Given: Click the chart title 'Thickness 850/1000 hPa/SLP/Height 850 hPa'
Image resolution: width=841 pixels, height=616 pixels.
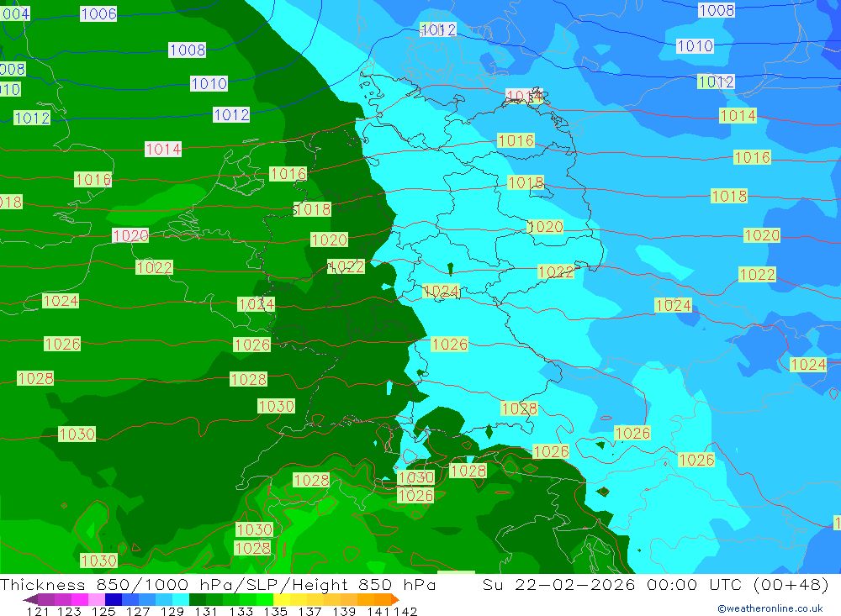Looking at the screenshot, I should point(218,584).
